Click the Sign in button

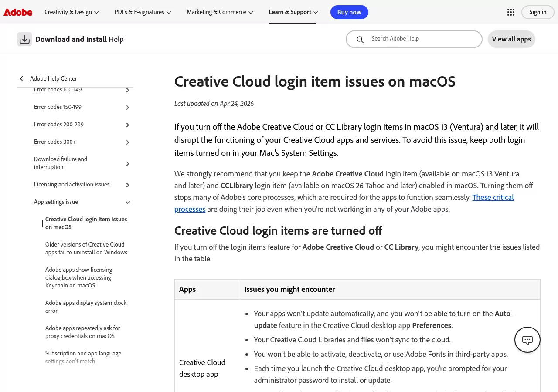[x=538, y=12]
